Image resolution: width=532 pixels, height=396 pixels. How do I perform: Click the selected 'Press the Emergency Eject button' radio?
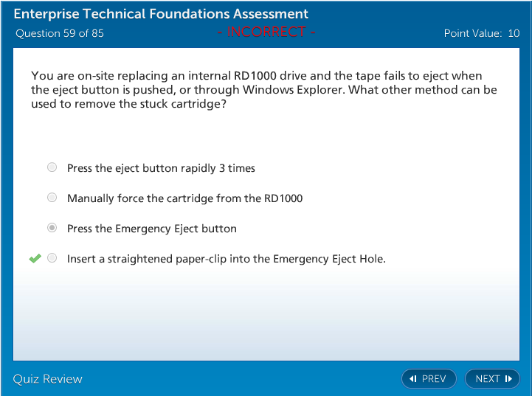(52, 228)
